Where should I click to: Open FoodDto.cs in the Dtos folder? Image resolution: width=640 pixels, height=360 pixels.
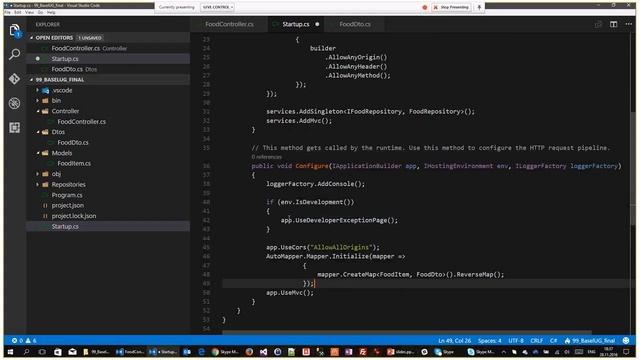click(73, 142)
